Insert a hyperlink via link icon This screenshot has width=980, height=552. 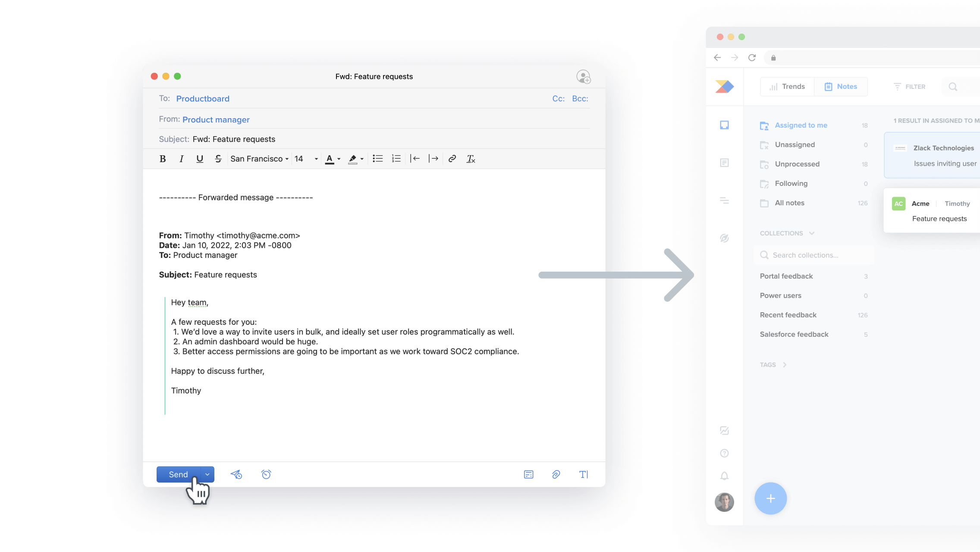[x=452, y=159]
